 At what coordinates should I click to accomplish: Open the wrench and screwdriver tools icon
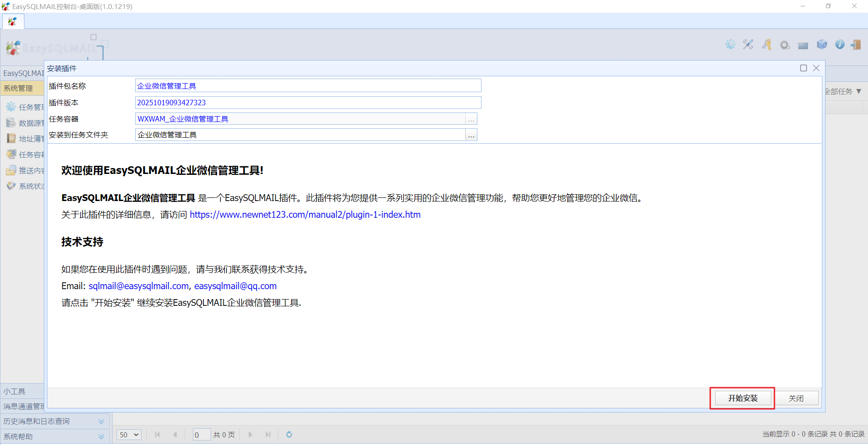(x=748, y=45)
